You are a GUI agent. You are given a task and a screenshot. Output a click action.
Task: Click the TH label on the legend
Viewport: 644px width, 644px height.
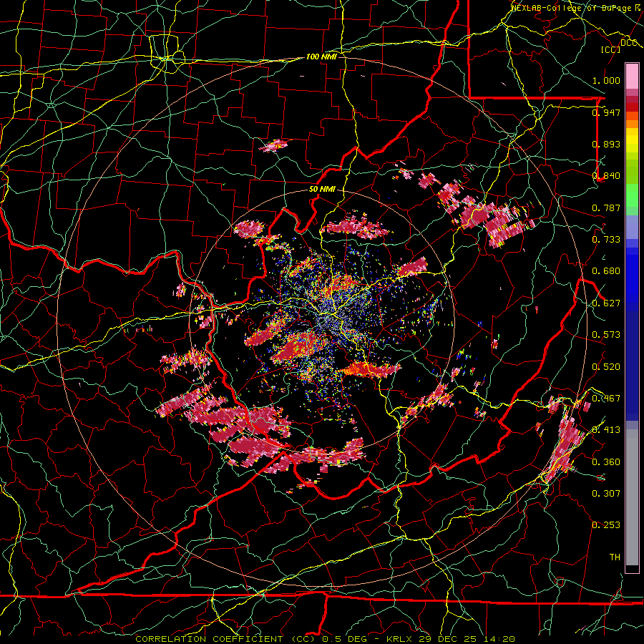(615, 557)
